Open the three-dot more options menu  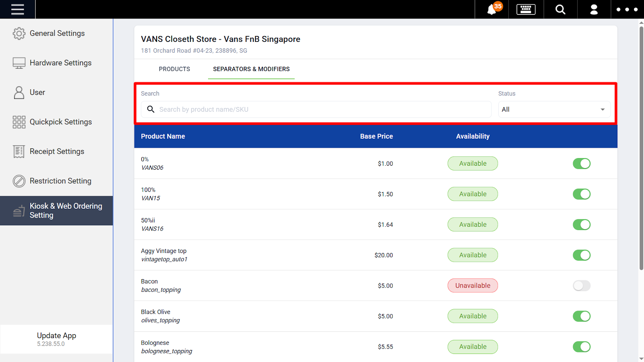coord(627,9)
